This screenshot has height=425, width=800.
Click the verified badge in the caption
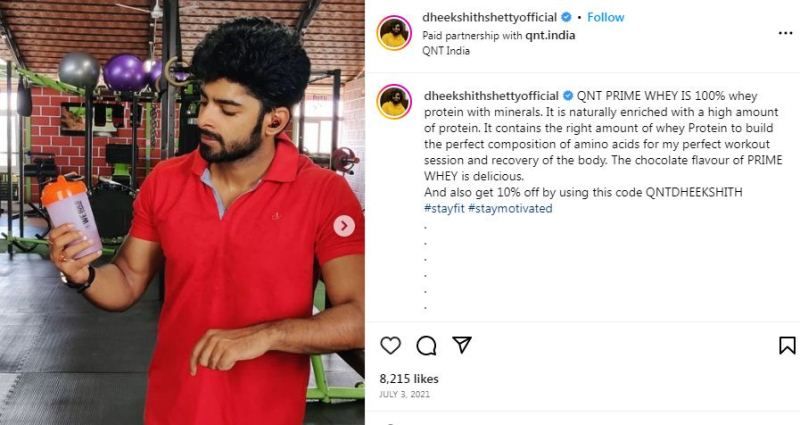click(x=567, y=96)
